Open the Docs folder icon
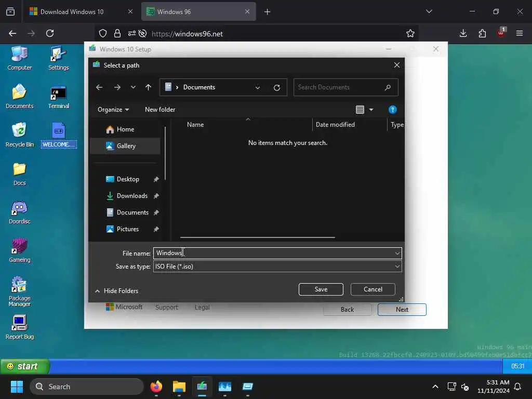 pos(19,174)
